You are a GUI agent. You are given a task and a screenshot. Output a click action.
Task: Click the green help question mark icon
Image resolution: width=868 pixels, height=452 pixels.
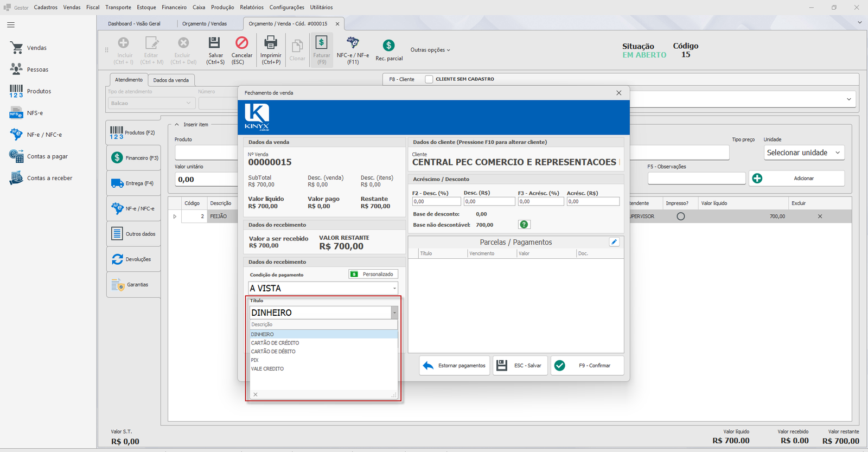(524, 225)
